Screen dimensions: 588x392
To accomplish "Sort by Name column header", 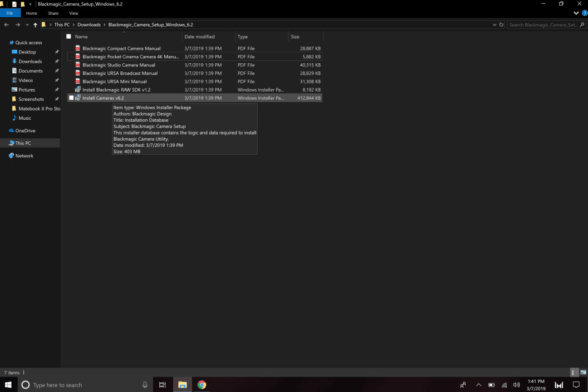I will pos(81,37).
